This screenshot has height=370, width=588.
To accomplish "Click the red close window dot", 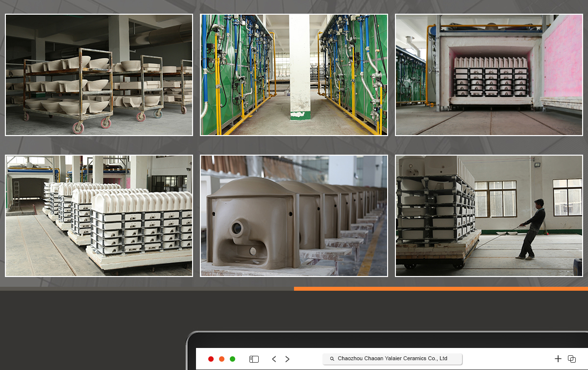I will 211,359.
